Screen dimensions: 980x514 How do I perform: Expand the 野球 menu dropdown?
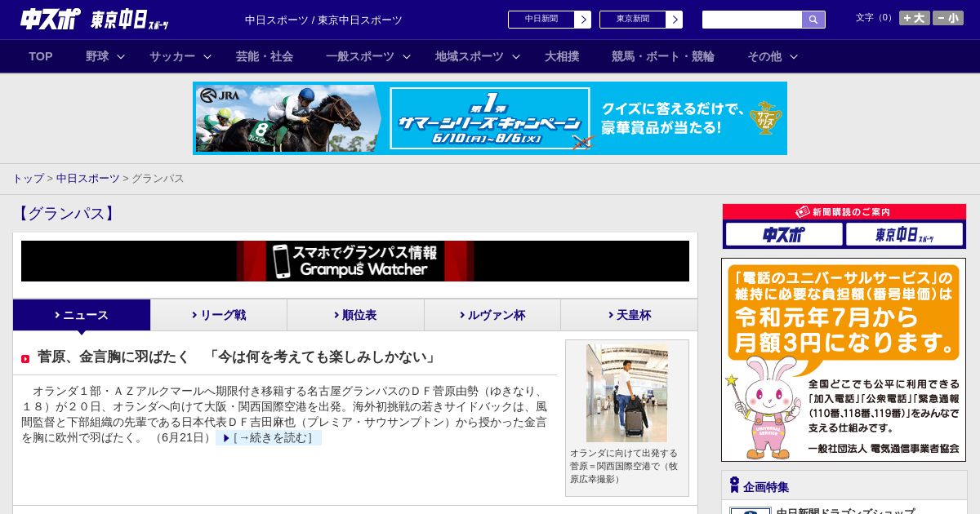click(x=105, y=56)
